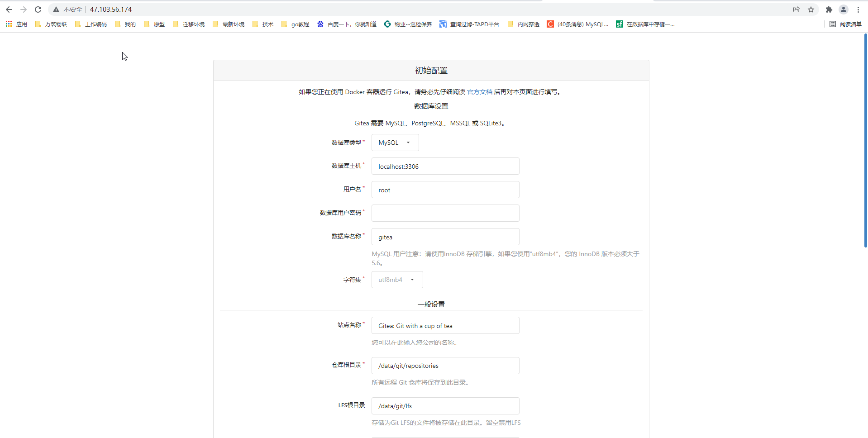Open the 万筑物联 bookmark folder
This screenshot has height=438, width=868.
tap(51, 24)
